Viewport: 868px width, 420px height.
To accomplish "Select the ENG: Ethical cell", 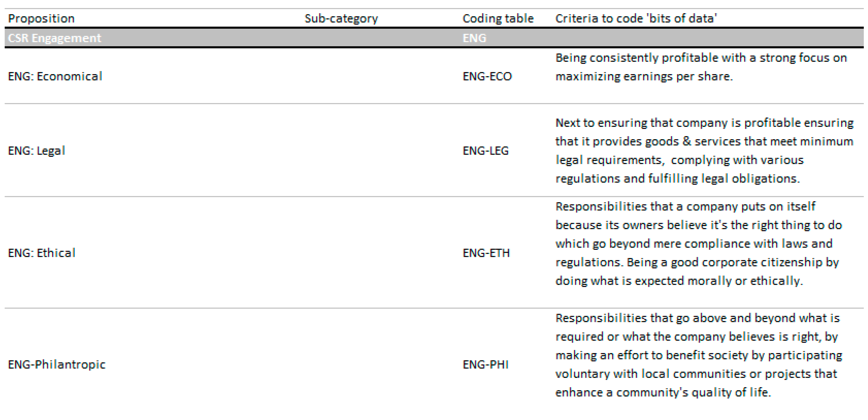I will pos(41,253).
